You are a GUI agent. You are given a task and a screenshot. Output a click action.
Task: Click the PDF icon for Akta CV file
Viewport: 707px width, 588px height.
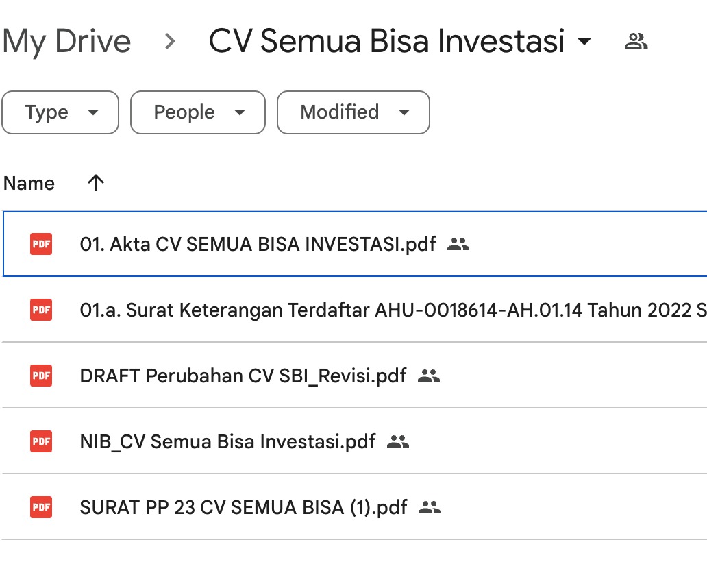41,244
